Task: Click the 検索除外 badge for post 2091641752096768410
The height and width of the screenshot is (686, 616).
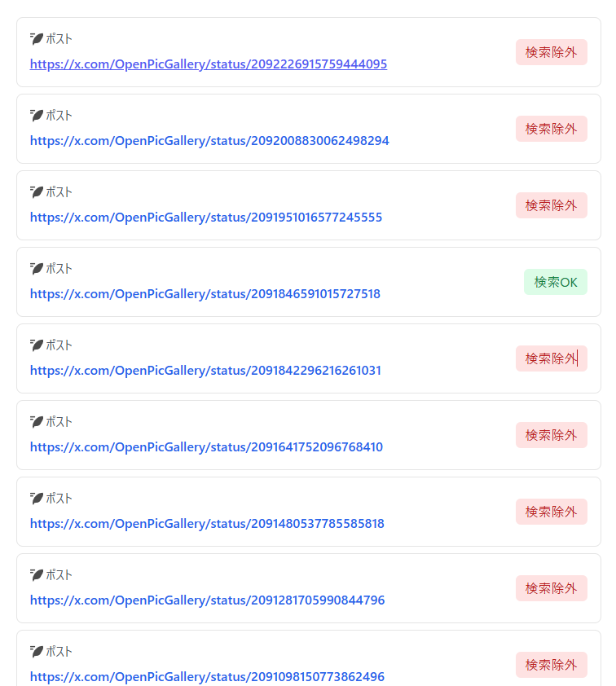Action: [552, 435]
